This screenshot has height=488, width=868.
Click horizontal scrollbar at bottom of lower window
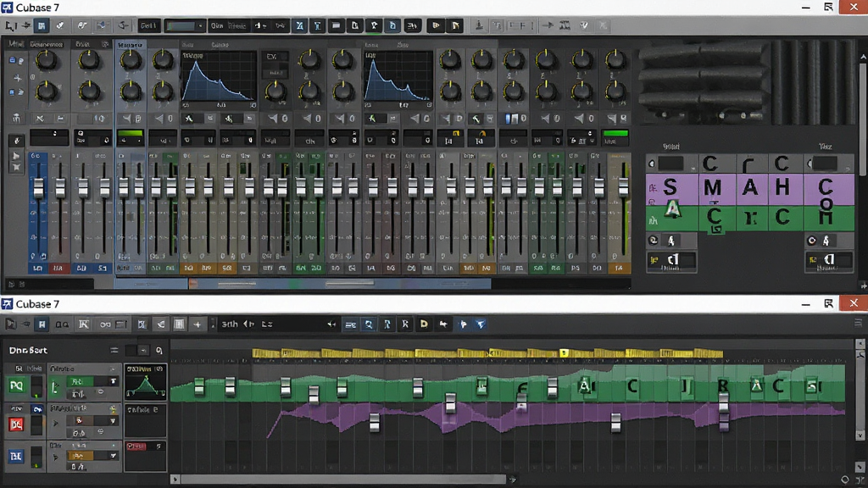(x=343, y=480)
